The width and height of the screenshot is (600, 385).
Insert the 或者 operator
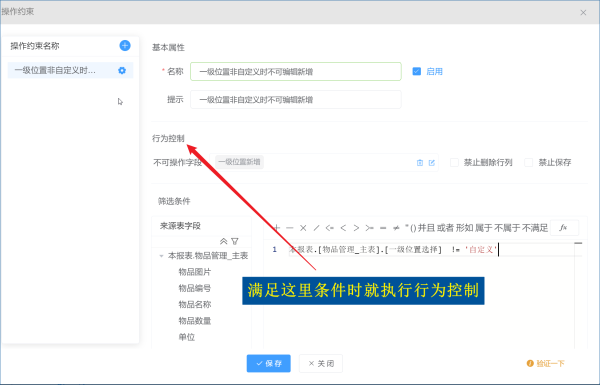tap(445, 228)
